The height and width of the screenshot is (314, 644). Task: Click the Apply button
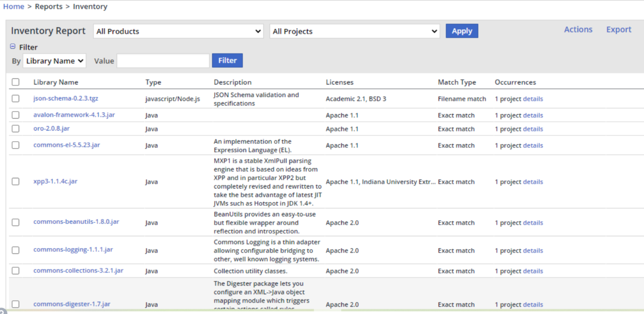462,31
